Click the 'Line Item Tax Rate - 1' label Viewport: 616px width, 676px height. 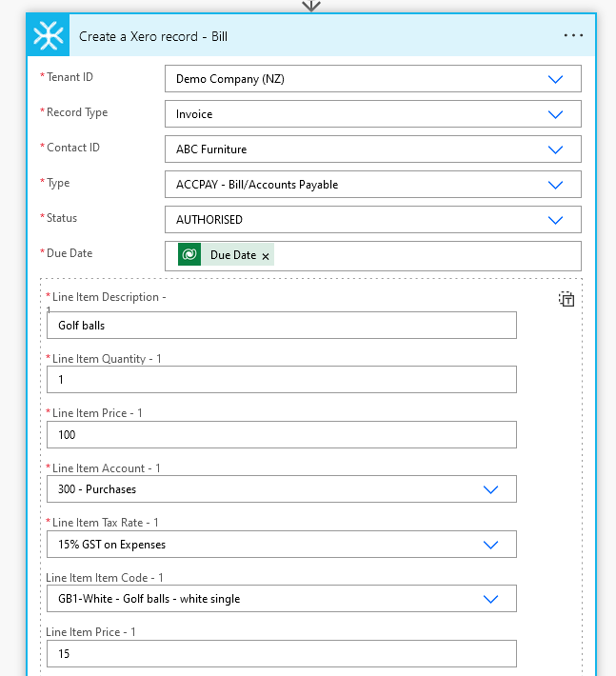pos(105,523)
